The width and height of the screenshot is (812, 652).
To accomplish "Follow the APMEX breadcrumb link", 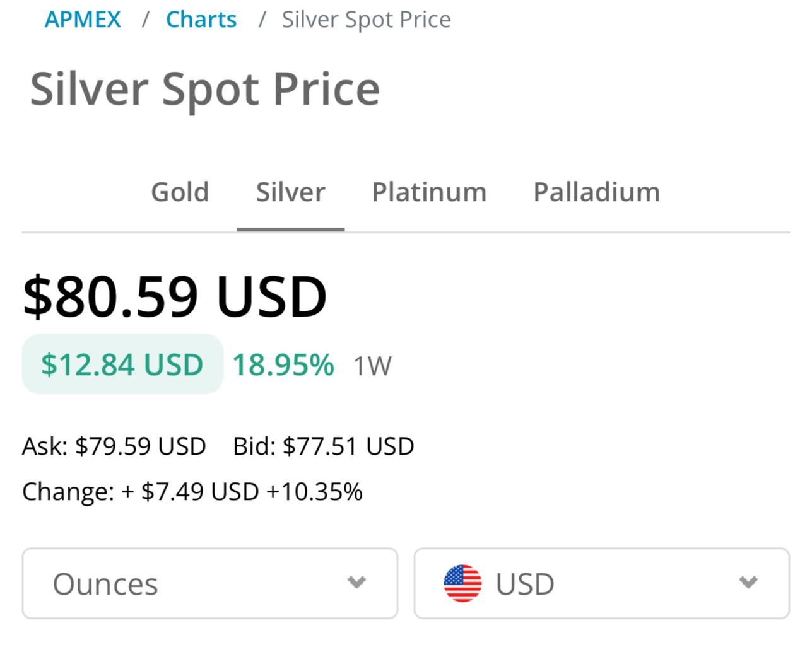I will (x=83, y=20).
